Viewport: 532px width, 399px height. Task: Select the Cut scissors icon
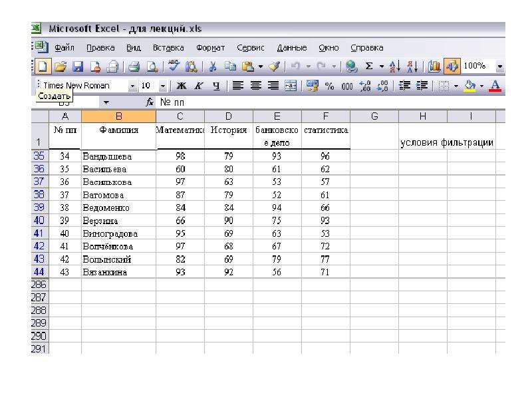tap(213, 66)
